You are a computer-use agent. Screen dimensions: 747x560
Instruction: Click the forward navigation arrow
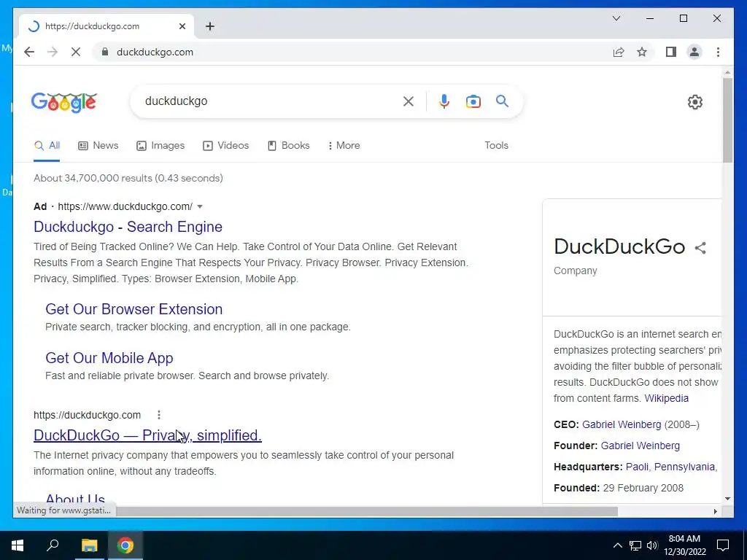[53, 52]
